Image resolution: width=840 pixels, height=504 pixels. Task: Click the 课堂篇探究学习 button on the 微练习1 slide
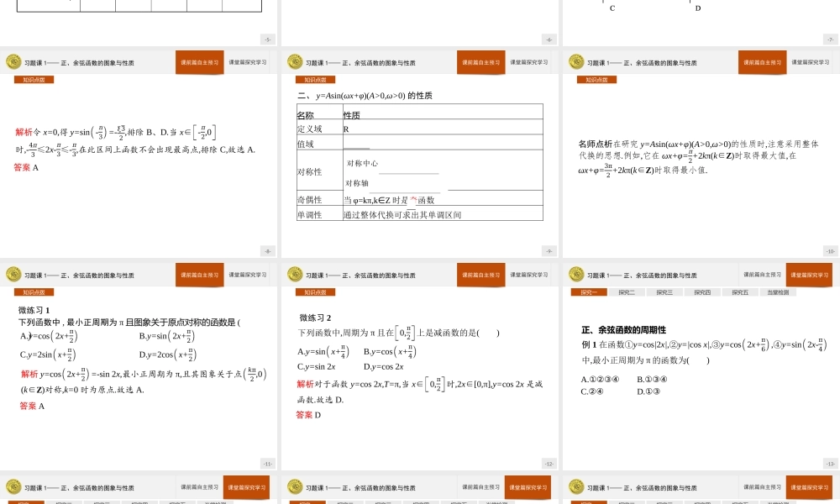[x=248, y=275]
